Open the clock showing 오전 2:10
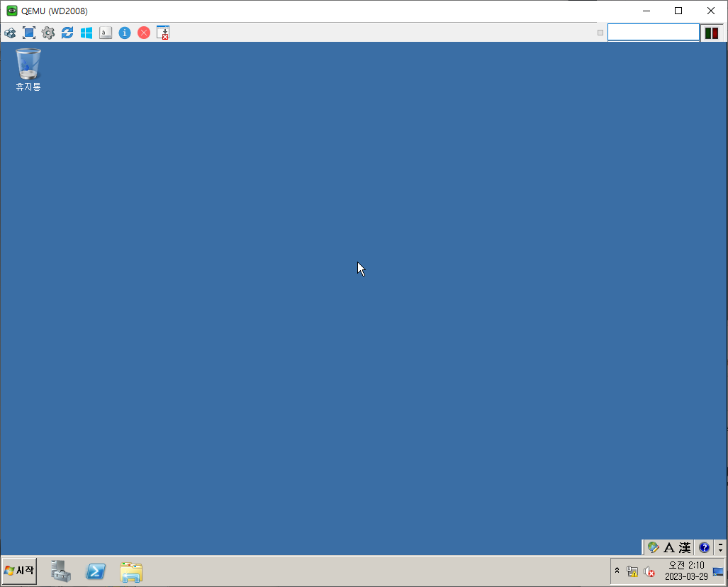Screen dimensions: 728x587 click(x=686, y=571)
